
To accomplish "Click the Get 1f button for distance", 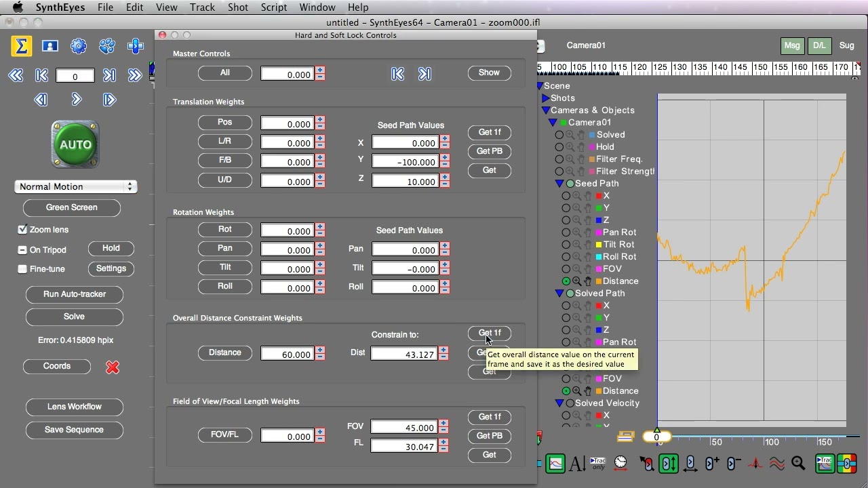I will [489, 333].
